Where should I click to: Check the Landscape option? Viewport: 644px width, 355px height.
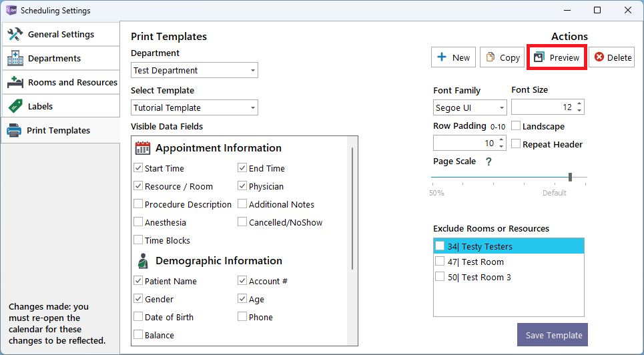[516, 125]
